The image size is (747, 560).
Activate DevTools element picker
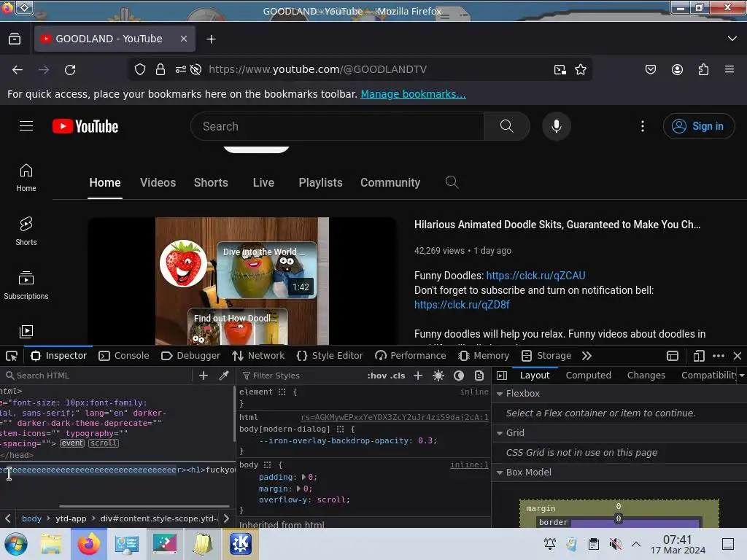(x=12, y=356)
